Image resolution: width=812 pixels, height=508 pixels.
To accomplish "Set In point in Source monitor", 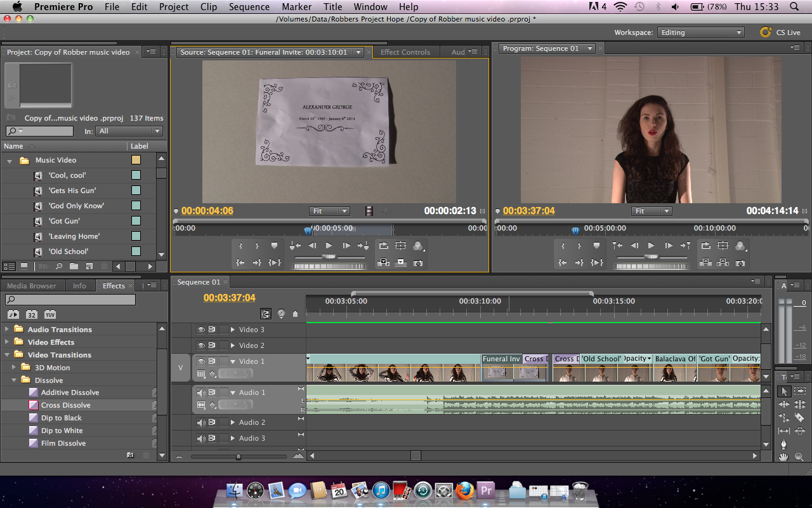I will (x=241, y=246).
